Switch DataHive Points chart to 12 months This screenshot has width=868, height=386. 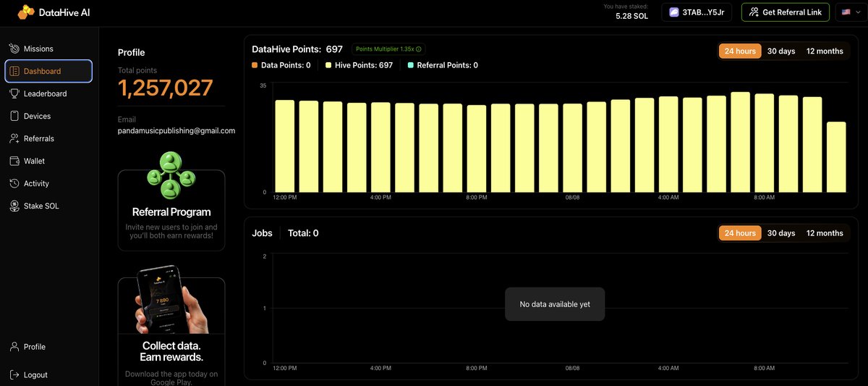click(825, 51)
